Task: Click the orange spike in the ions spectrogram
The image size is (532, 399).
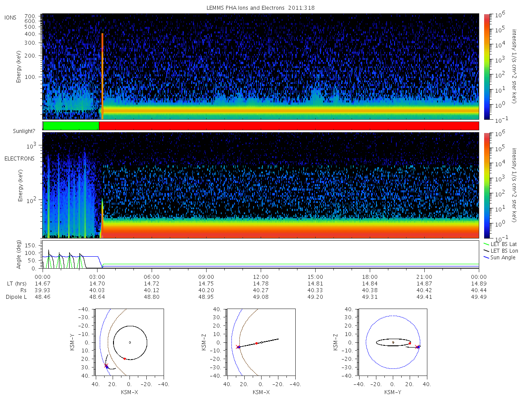Action: tap(102, 76)
